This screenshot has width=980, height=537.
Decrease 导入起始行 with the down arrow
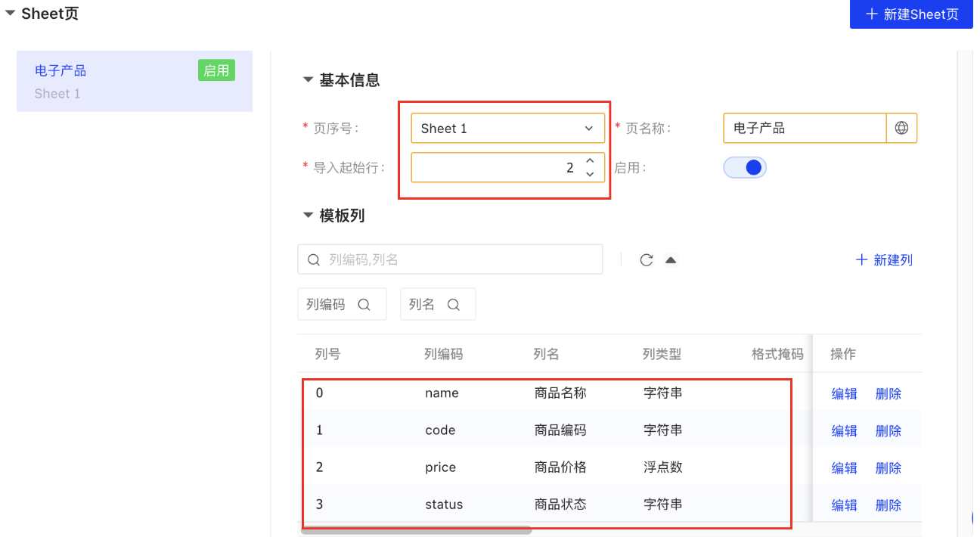590,174
